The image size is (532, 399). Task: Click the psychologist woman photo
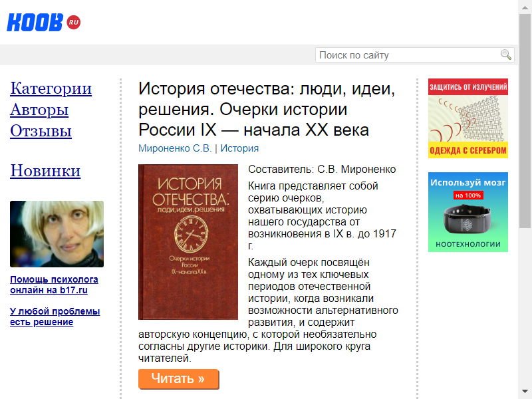point(57,234)
